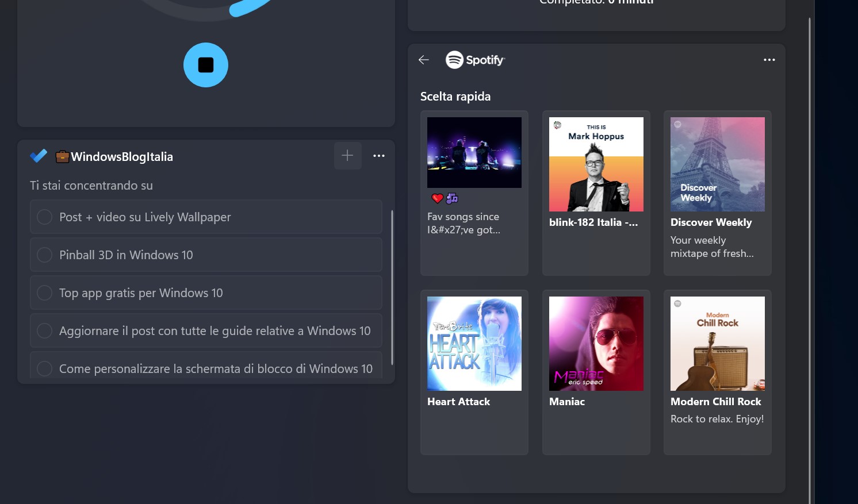The height and width of the screenshot is (504, 858).
Task: Click task text Pinball 3D in Windows 10
Action: pyautogui.click(x=126, y=255)
